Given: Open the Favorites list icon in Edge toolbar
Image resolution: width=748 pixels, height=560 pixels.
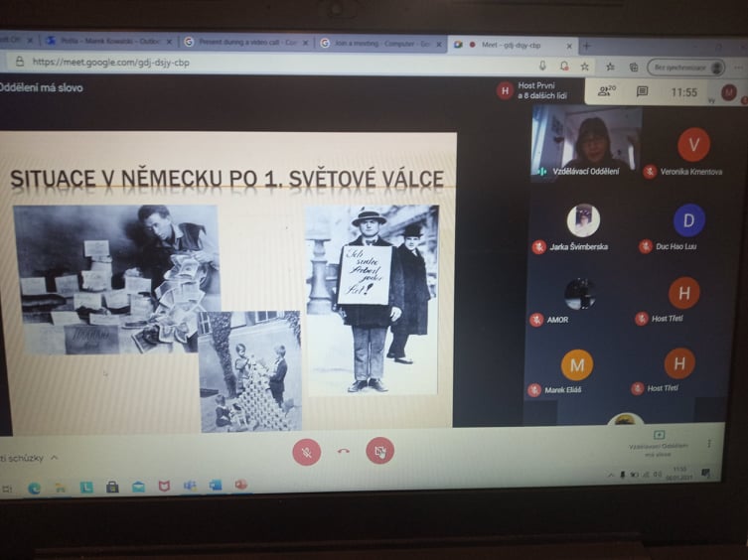Looking at the screenshot, I should coord(610,67).
